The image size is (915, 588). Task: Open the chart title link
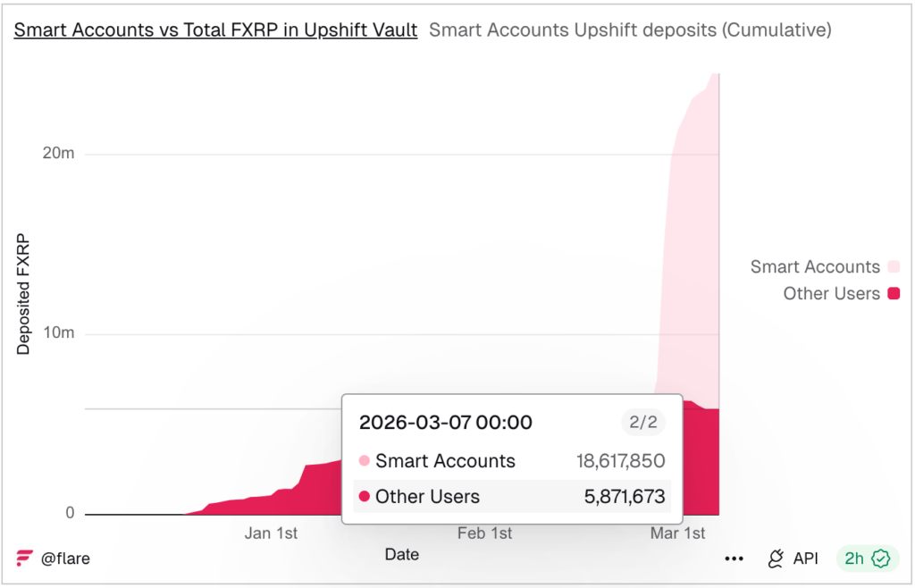(x=215, y=29)
